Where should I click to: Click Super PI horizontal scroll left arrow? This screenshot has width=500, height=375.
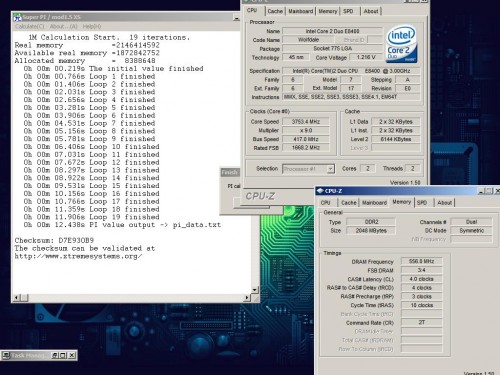(16, 297)
